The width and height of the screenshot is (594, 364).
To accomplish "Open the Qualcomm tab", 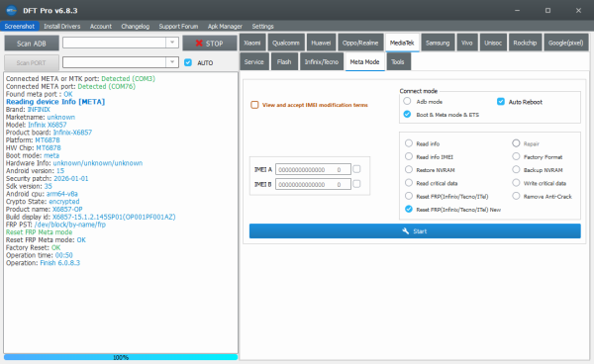I will [x=286, y=43].
